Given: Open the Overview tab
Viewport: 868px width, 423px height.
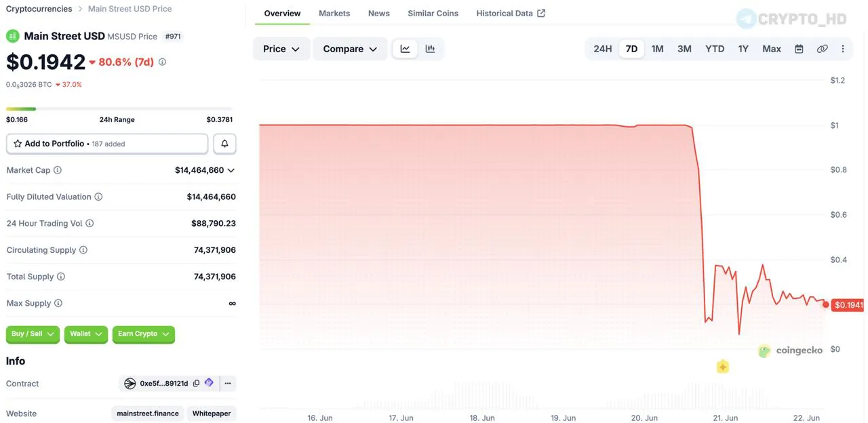Looking at the screenshot, I should [282, 13].
